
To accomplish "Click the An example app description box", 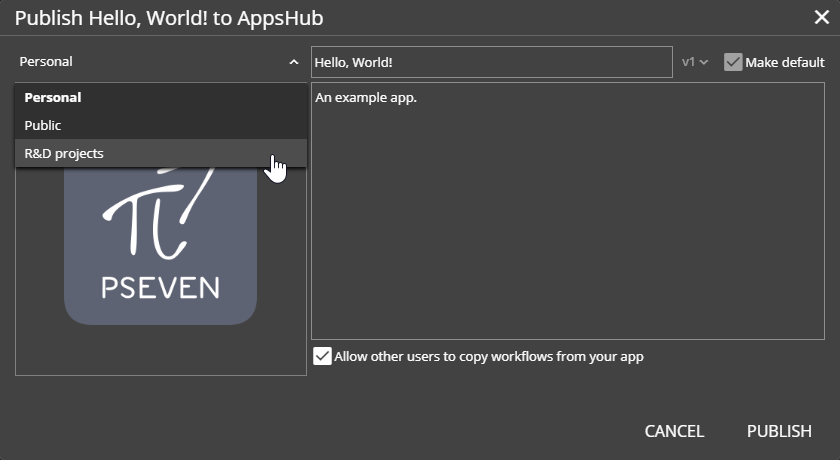I will point(567,210).
